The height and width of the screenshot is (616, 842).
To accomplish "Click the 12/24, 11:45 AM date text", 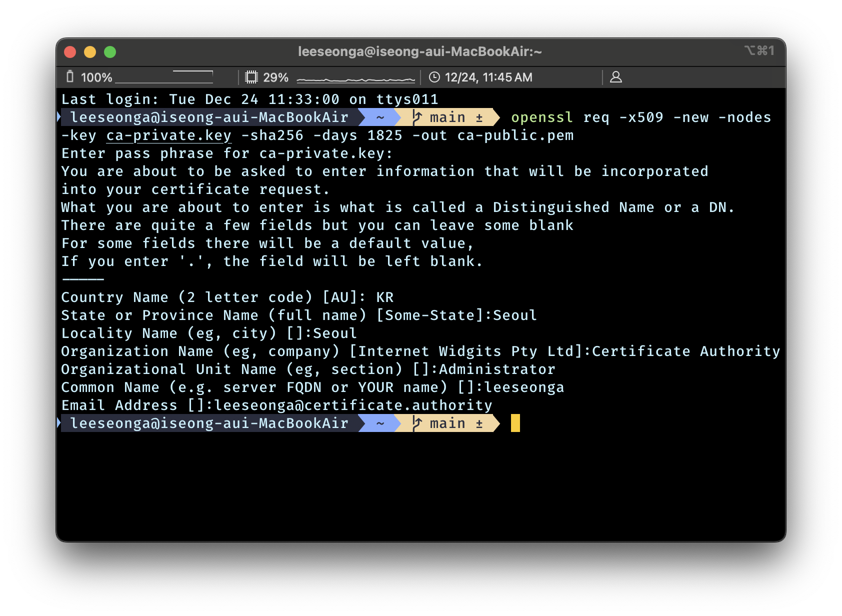I will click(488, 77).
